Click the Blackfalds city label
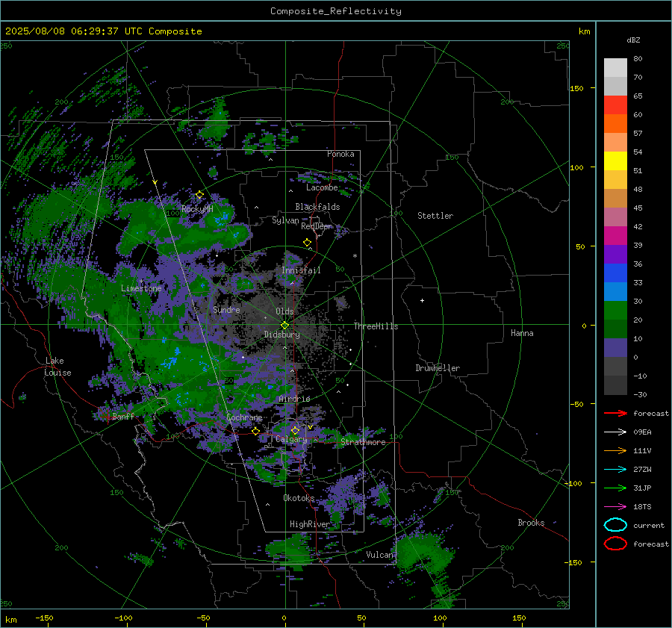The image size is (672, 628). [317, 207]
